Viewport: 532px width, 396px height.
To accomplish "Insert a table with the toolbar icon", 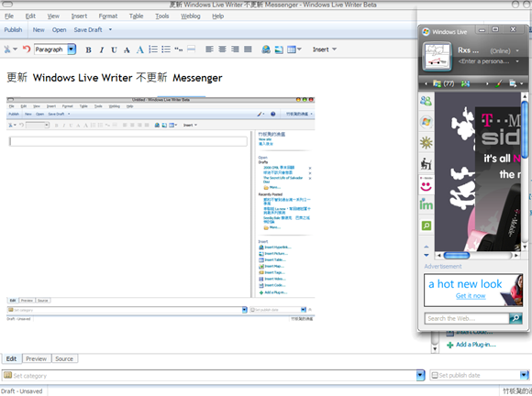I will click(x=292, y=49).
